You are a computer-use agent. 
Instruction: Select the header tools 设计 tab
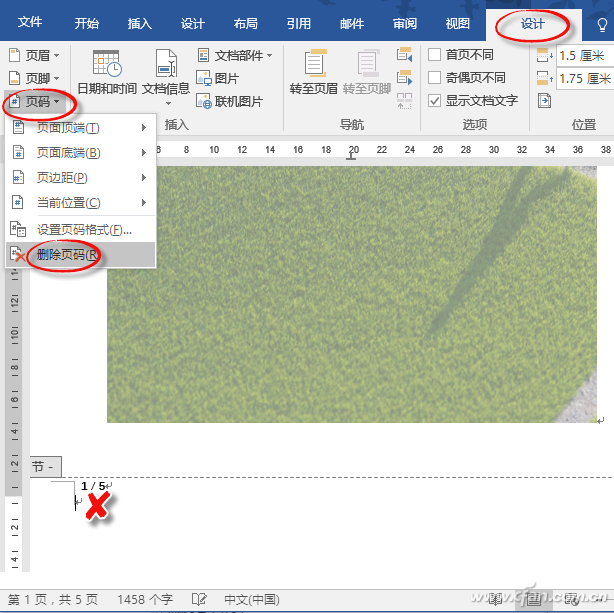point(533,24)
